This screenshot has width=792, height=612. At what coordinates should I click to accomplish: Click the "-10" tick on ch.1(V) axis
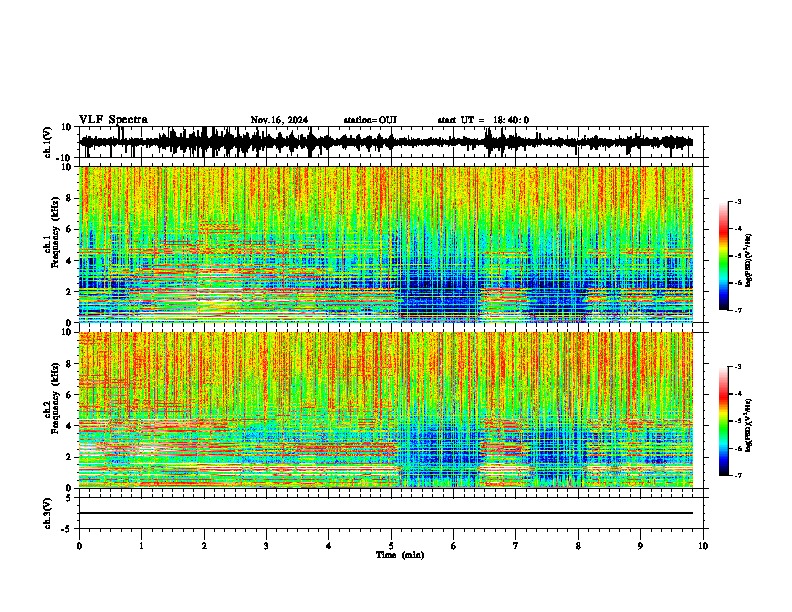coord(65,158)
